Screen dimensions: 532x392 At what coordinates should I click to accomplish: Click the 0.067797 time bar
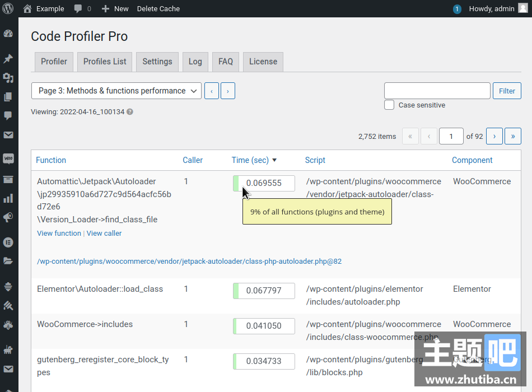[x=264, y=291]
